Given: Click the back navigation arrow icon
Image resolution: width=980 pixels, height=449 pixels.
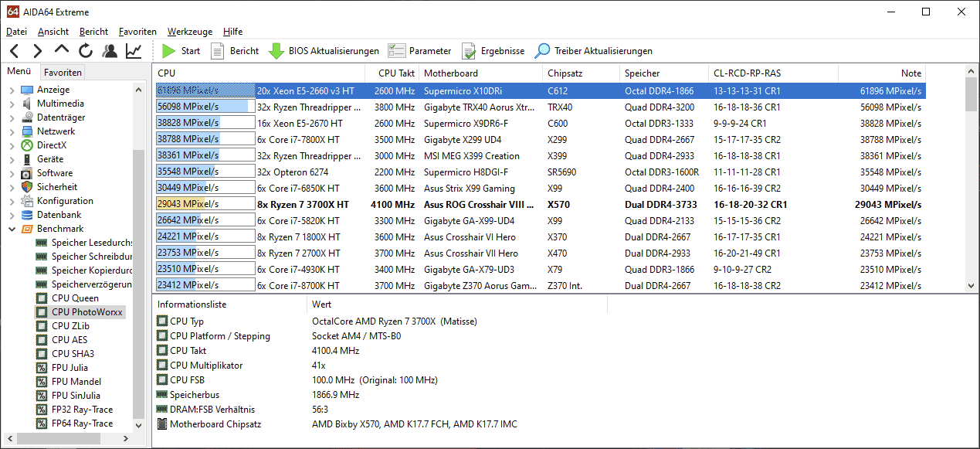Looking at the screenshot, I should (14, 51).
